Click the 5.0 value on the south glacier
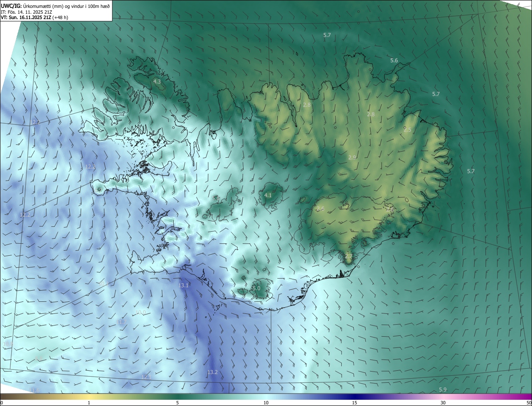The image size is (532, 406). (x=256, y=288)
